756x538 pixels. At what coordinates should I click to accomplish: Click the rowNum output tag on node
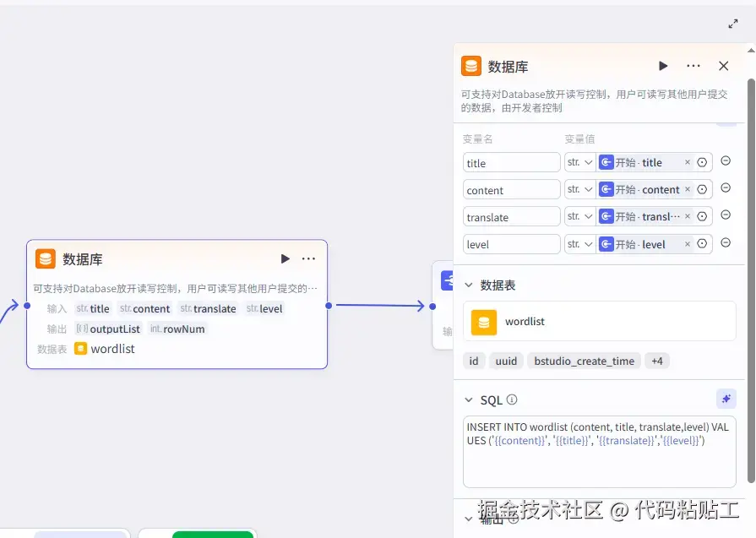click(177, 329)
